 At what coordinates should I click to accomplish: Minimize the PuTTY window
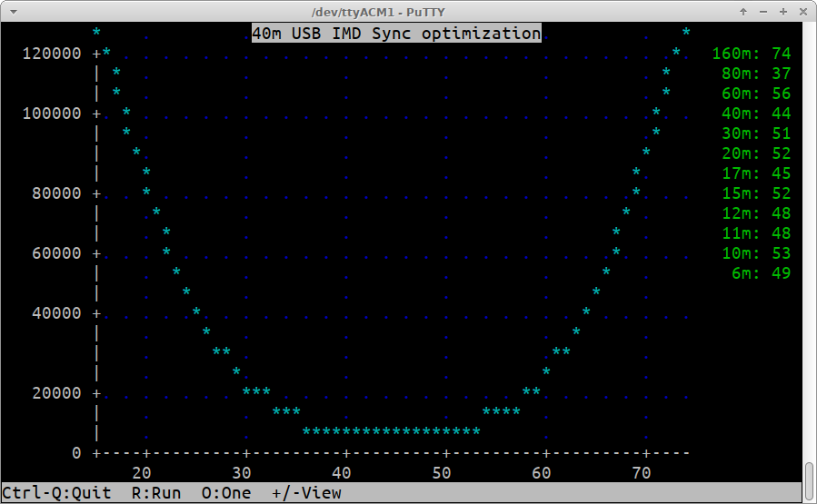[x=763, y=11]
